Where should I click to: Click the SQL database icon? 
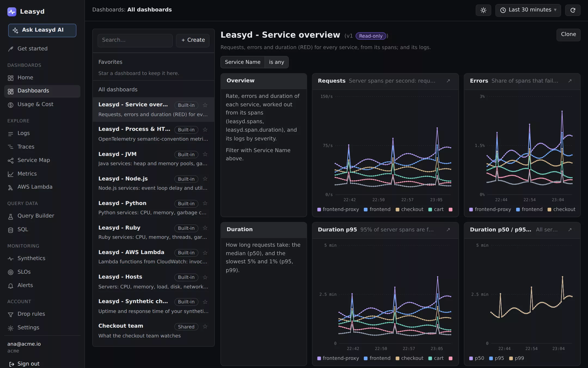tap(11, 230)
